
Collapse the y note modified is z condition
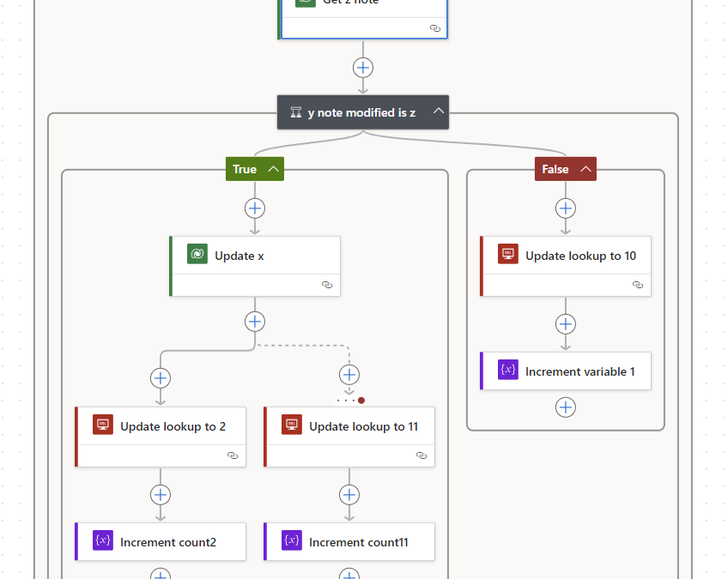click(x=438, y=111)
